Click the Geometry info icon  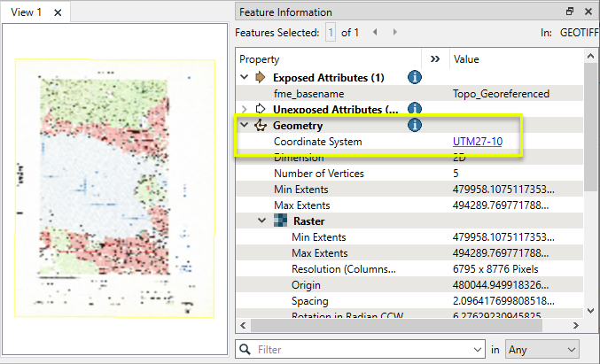pos(414,125)
